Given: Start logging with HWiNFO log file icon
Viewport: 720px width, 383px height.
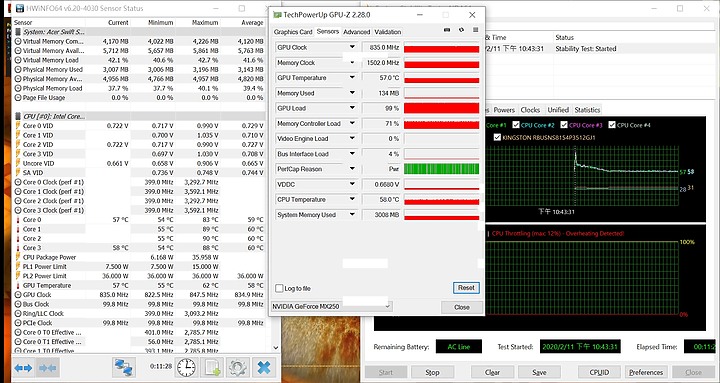Looking at the screenshot, I should point(212,367).
